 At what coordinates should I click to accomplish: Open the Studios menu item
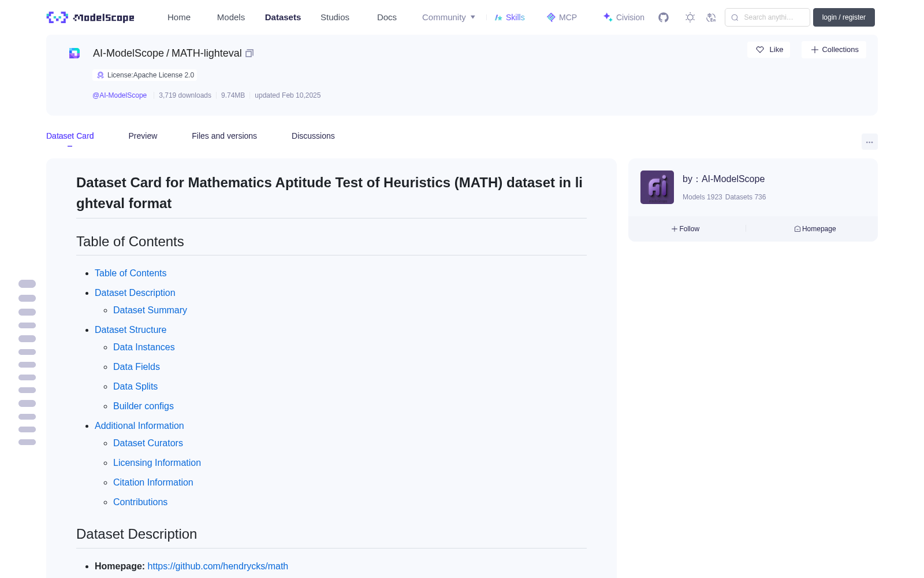click(335, 17)
